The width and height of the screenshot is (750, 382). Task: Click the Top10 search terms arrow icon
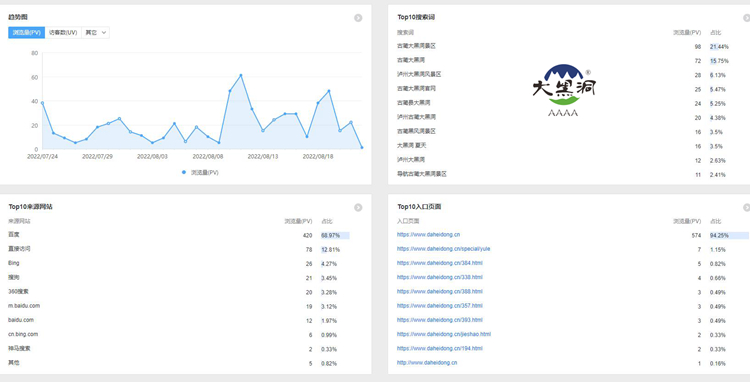coord(746,18)
